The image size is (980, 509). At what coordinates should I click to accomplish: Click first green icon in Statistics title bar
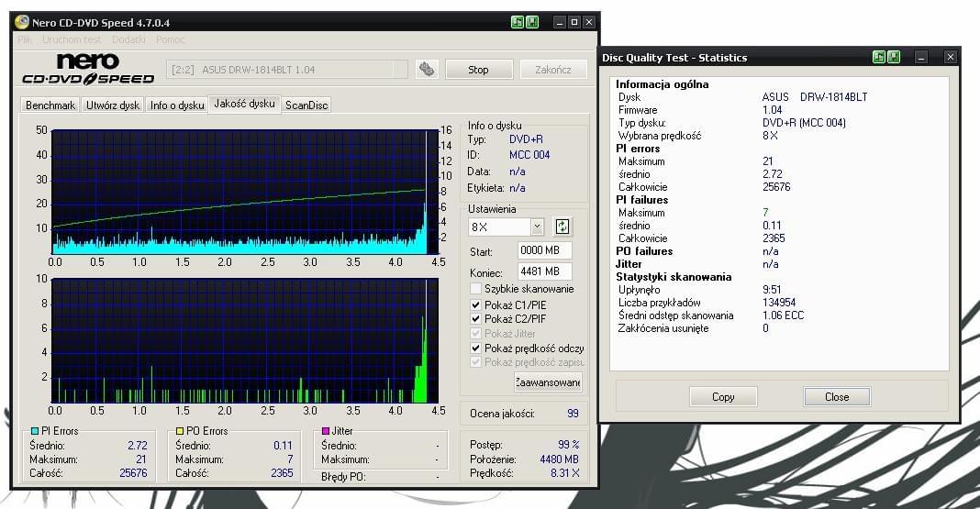tap(879, 57)
